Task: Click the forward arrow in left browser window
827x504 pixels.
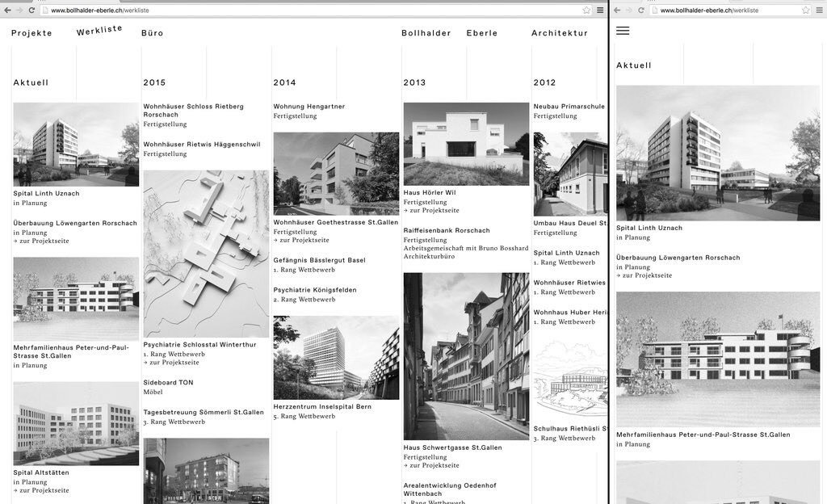Action: 19,10
